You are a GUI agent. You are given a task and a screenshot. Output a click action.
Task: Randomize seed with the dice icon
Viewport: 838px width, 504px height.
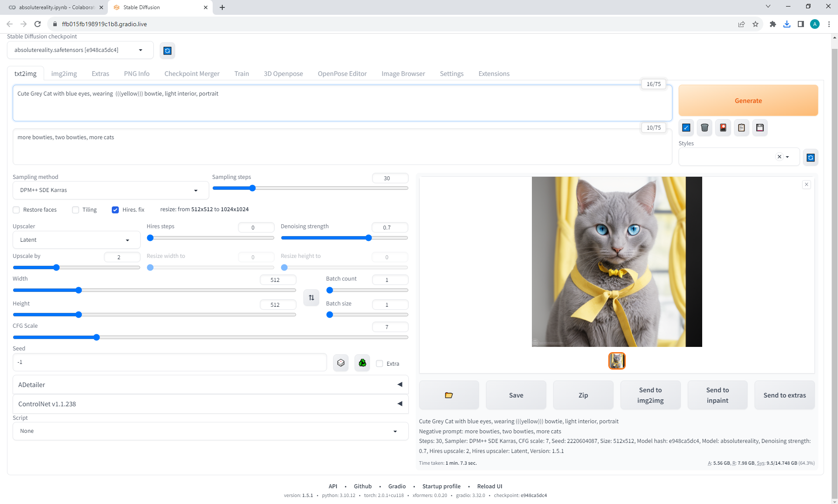tap(341, 363)
